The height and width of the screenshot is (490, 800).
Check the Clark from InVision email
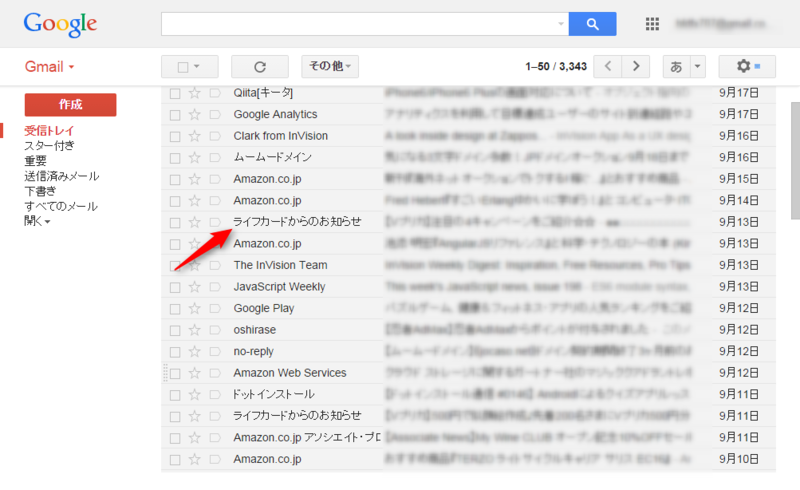click(x=175, y=136)
